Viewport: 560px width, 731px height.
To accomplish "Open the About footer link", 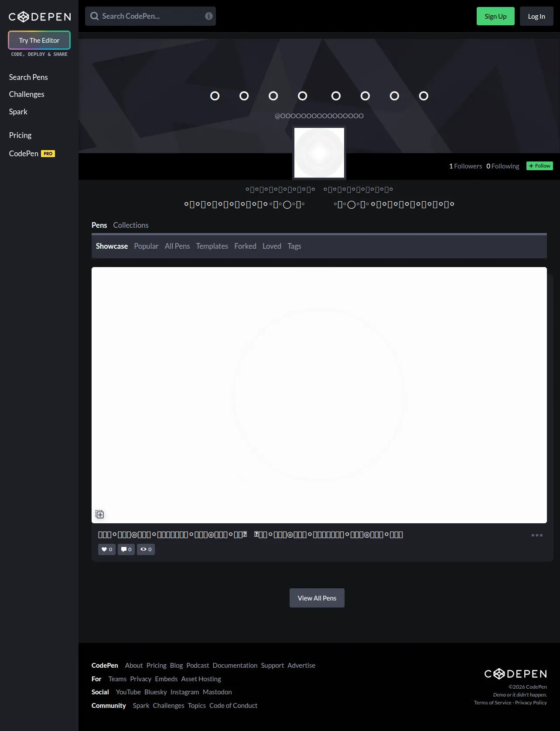I will click(x=134, y=666).
